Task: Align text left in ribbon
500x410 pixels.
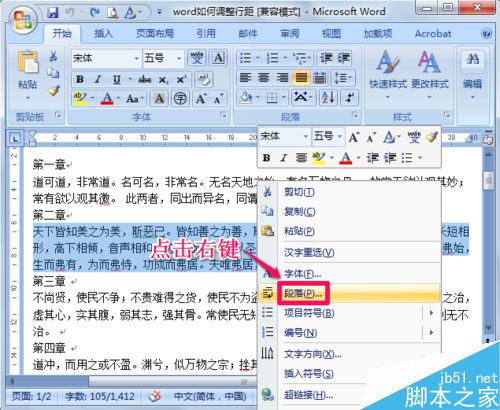Action: (x=246, y=78)
